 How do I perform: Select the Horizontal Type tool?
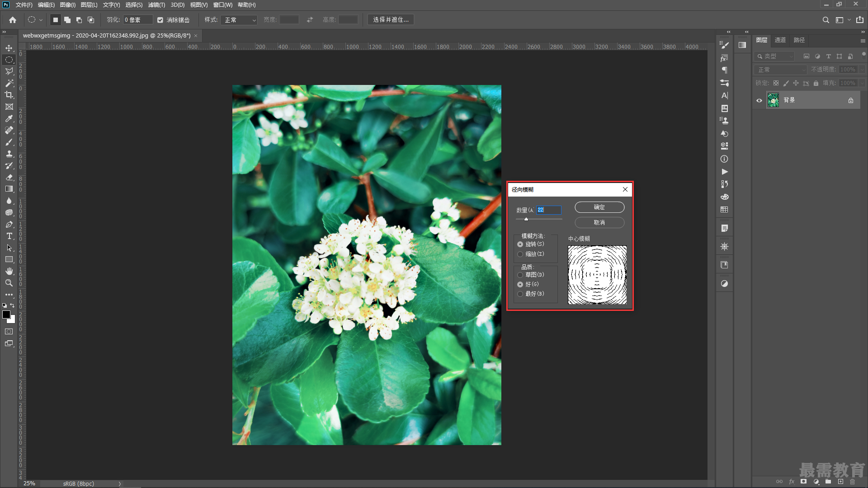pyautogui.click(x=9, y=236)
